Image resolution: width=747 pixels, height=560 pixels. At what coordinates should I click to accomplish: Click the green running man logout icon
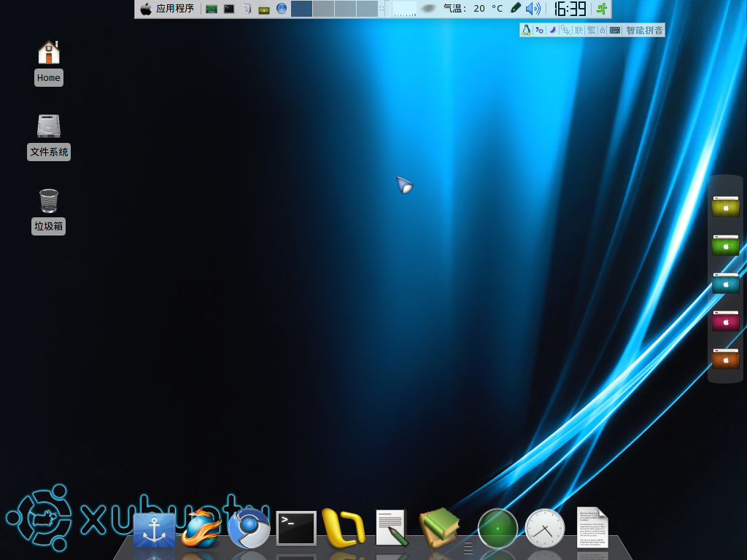coord(602,9)
